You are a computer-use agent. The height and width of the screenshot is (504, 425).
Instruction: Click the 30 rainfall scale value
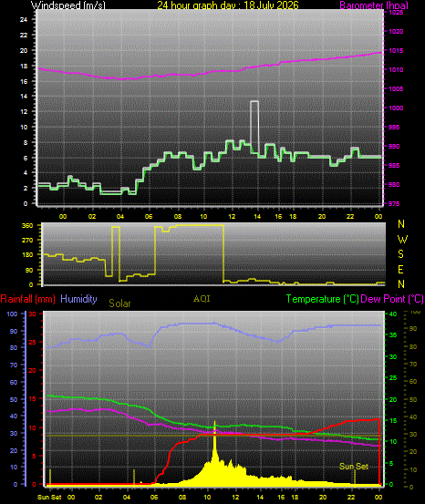click(33, 314)
